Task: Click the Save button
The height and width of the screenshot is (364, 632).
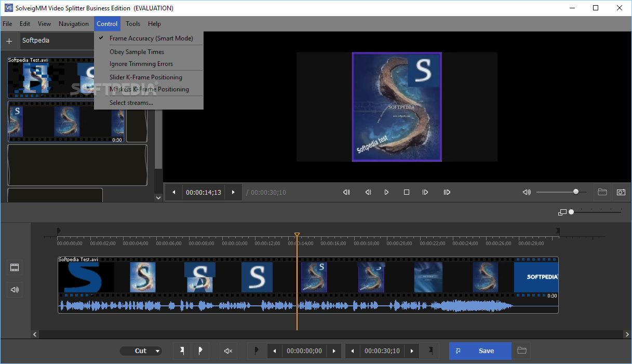Action: click(x=480, y=351)
